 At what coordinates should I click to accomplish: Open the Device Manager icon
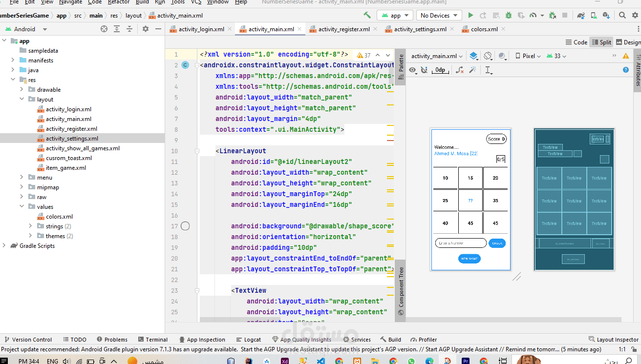tap(594, 16)
